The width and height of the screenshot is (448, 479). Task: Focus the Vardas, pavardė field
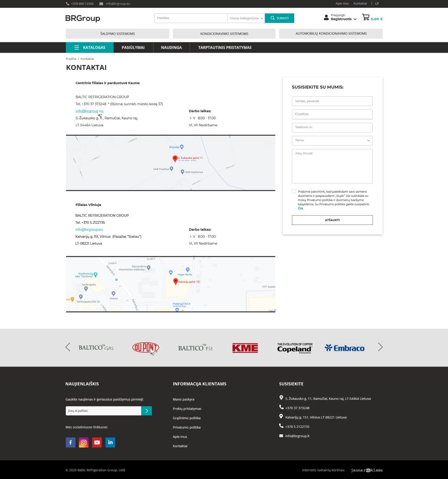click(332, 101)
